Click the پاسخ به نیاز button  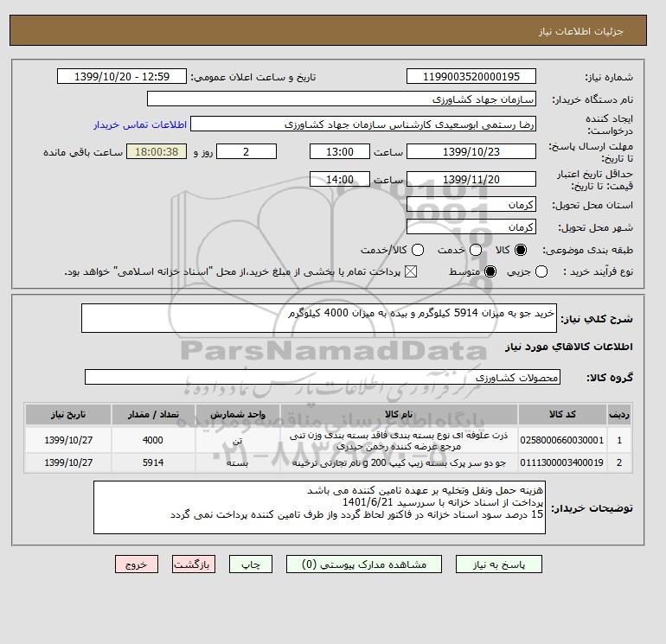tap(499, 564)
